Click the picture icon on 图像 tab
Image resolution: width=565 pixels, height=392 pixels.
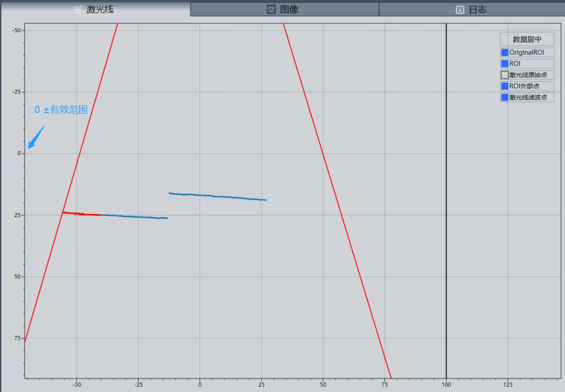(271, 10)
